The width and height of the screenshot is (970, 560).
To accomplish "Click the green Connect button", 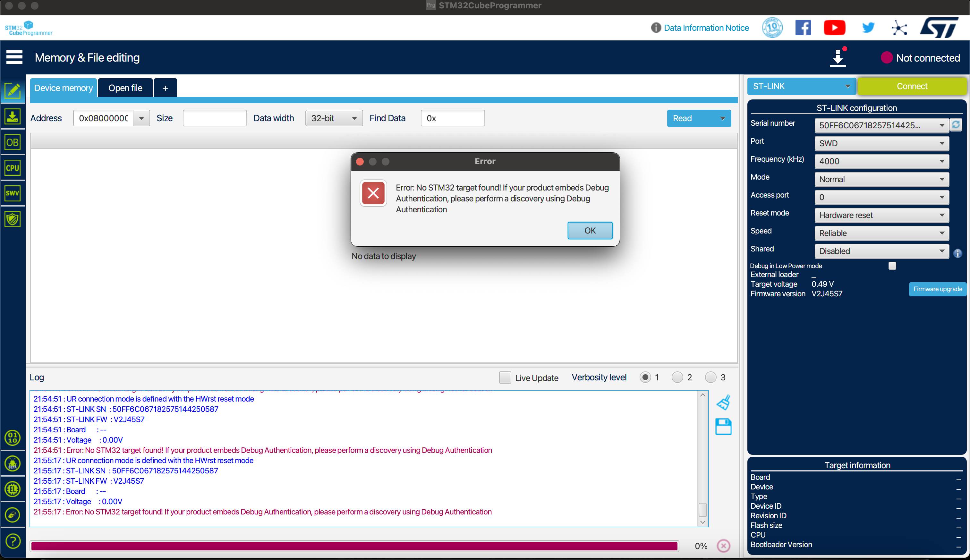I will 912,86.
